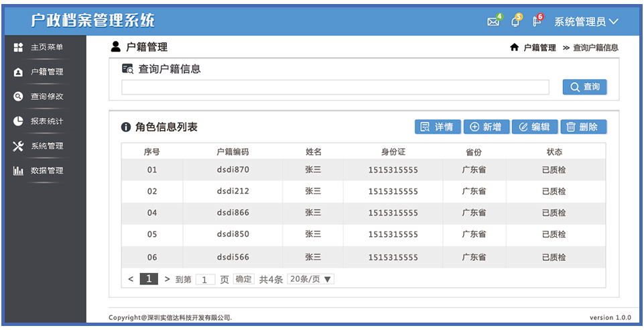This screenshot has width=644, height=330.
Task: Select row with code dsdi850
Action: [363, 234]
